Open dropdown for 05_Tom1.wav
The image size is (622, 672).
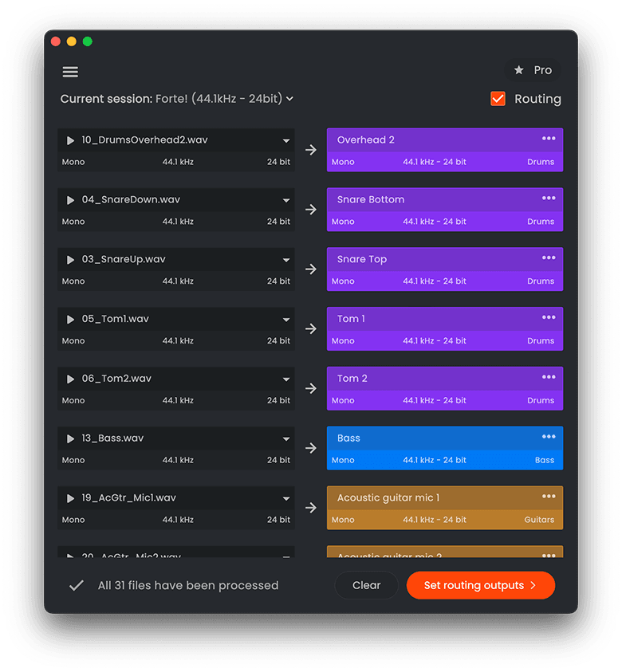click(286, 320)
